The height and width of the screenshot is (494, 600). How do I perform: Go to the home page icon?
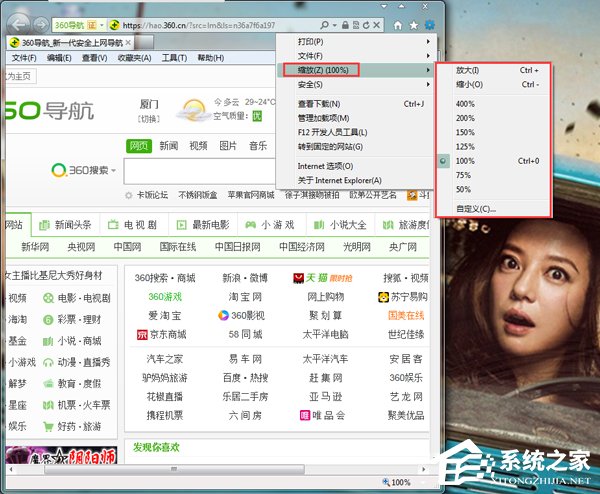[398, 25]
